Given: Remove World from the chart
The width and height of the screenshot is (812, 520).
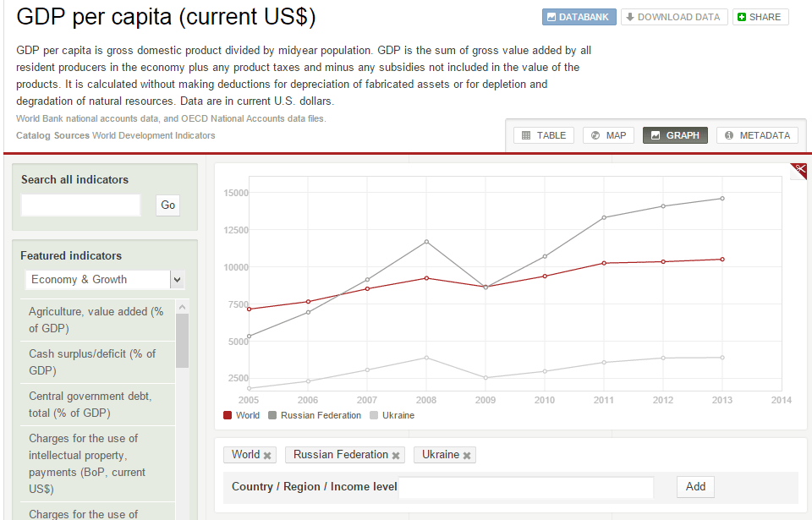Looking at the screenshot, I should tap(267, 455).
